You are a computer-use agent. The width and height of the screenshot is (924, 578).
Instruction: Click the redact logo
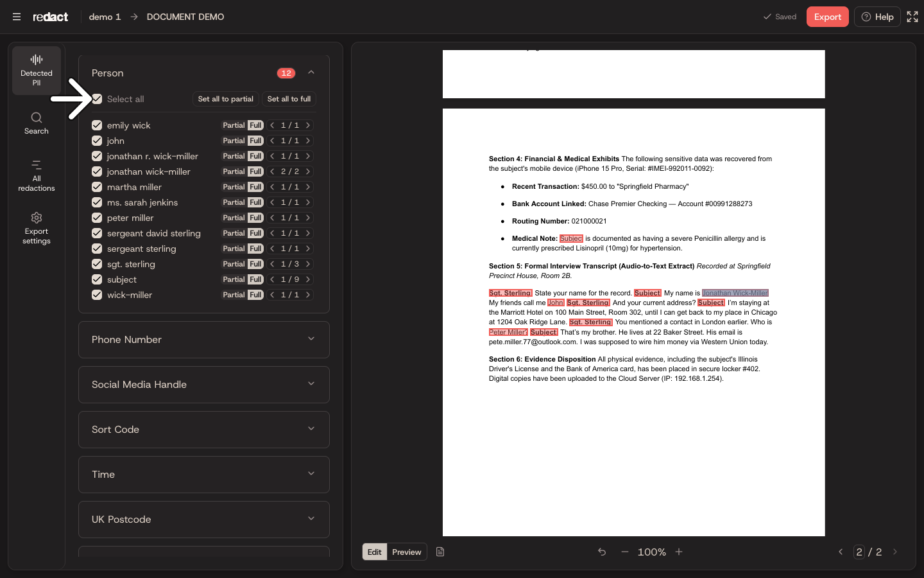pos(51,17)
